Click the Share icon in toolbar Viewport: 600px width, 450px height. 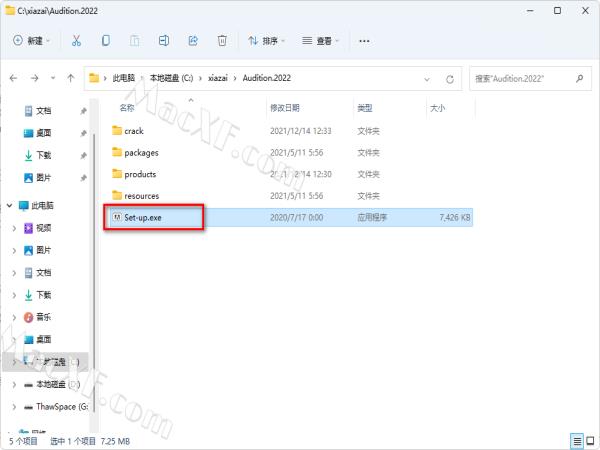coord(193,41)
